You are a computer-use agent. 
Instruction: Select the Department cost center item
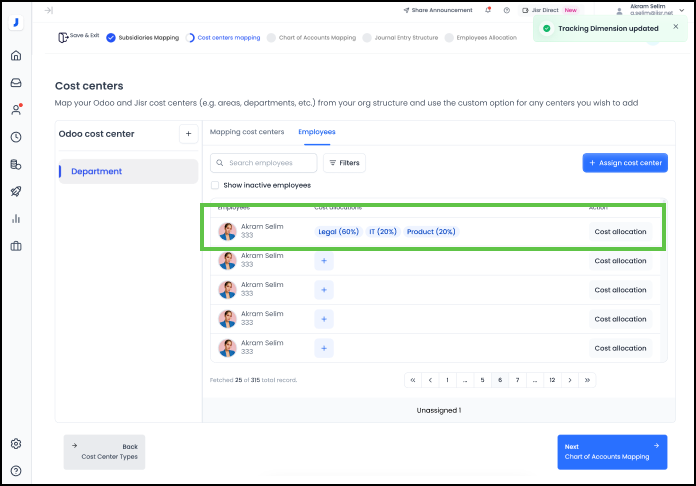tap(128, 171)
